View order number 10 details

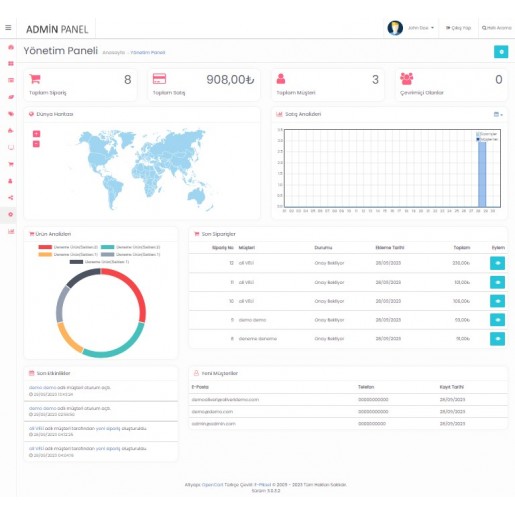pyautogui.click(x=497, y=301)
